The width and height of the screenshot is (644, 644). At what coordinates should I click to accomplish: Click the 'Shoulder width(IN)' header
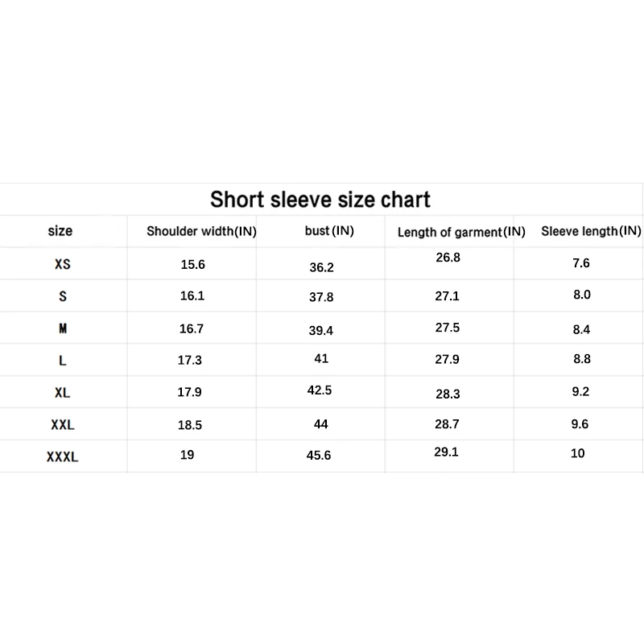click(201, 232)
